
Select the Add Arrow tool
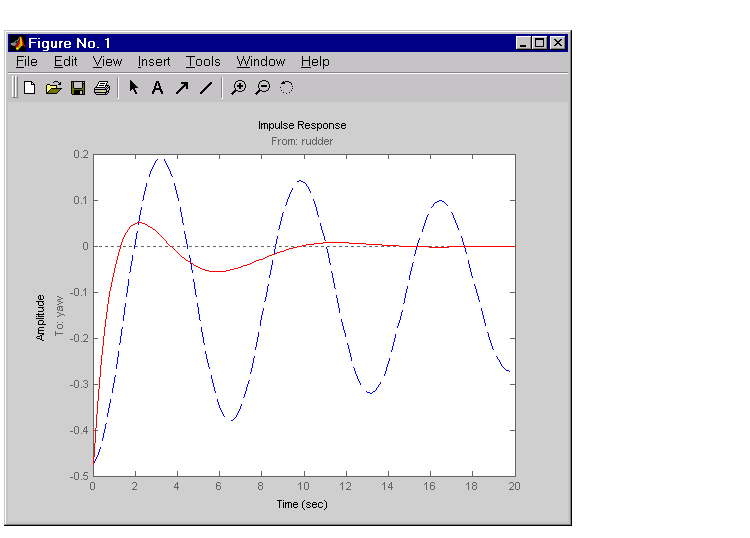pyautogui.click(x=181, y=88)
